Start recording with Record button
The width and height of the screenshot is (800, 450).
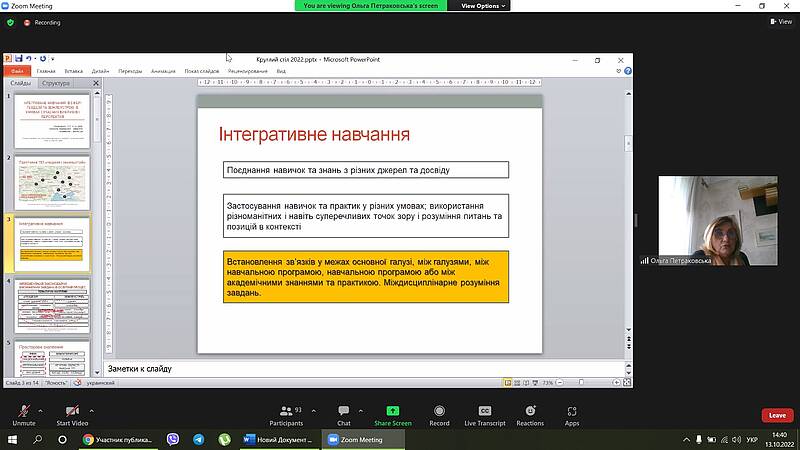(x=439, y=411)
